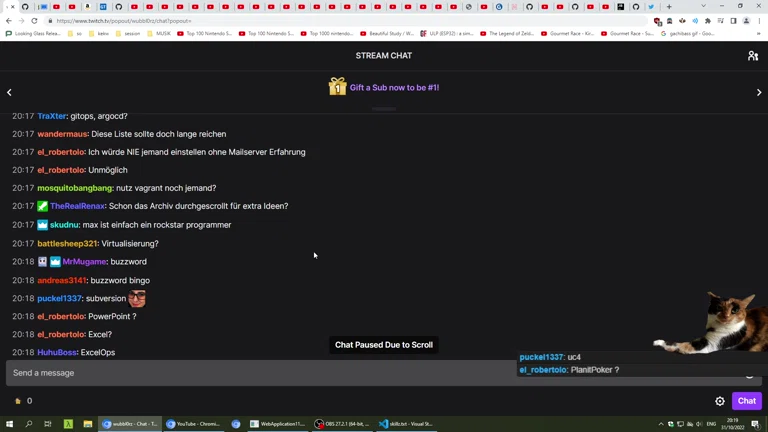The height and width of the screenshot is (432, 768).
Task: Open the green lambda app in taskbar
Action: click(68, 424)
